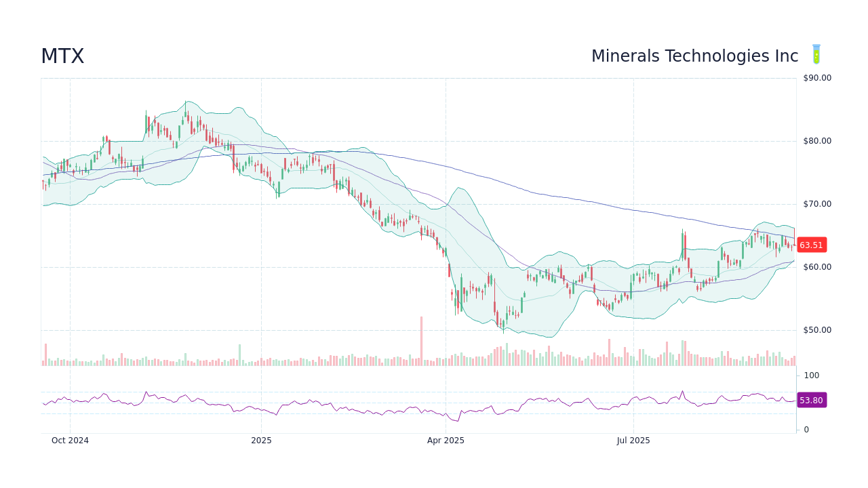Select the Jul 2025 axis label
Image resolution: width=868 pixels, height=488 pixels.
(x=633, y=440)
